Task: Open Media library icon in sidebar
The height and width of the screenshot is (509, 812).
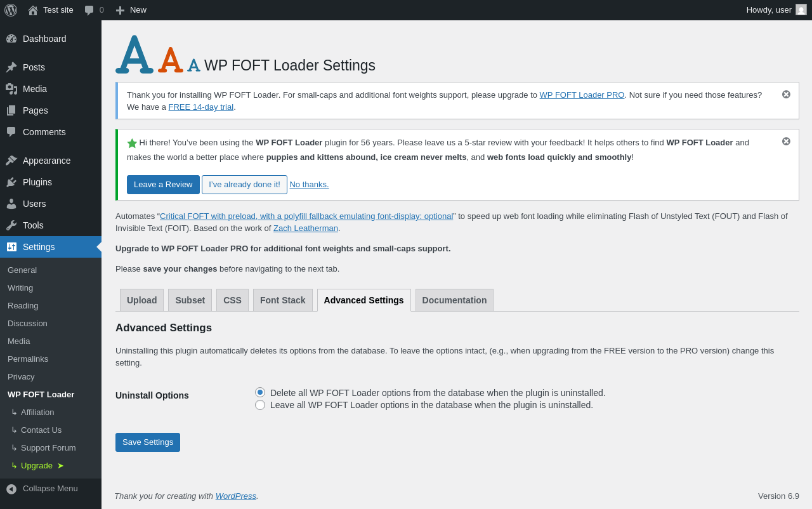Action: (x=11, y=89)
